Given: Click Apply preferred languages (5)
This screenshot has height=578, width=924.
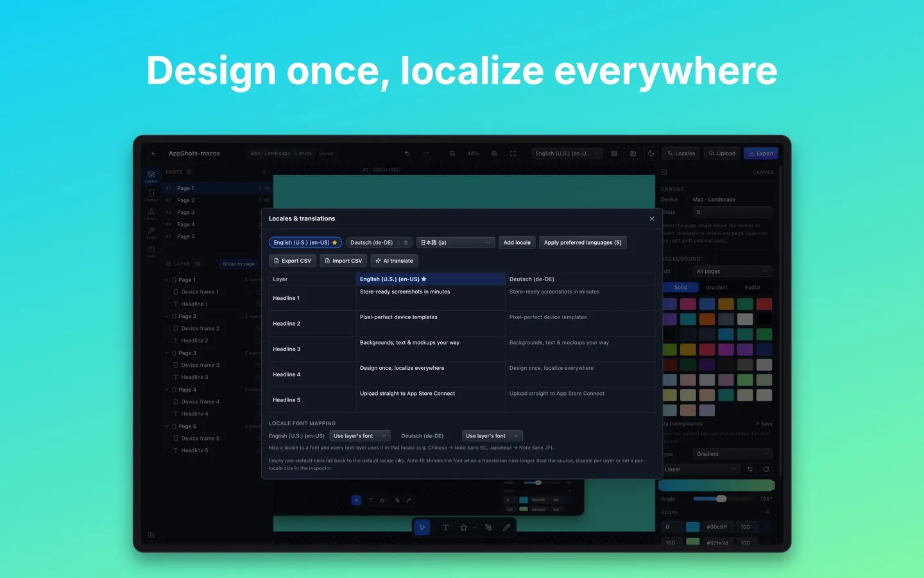Looking at the screenshot, I should [x=583, y=243].
